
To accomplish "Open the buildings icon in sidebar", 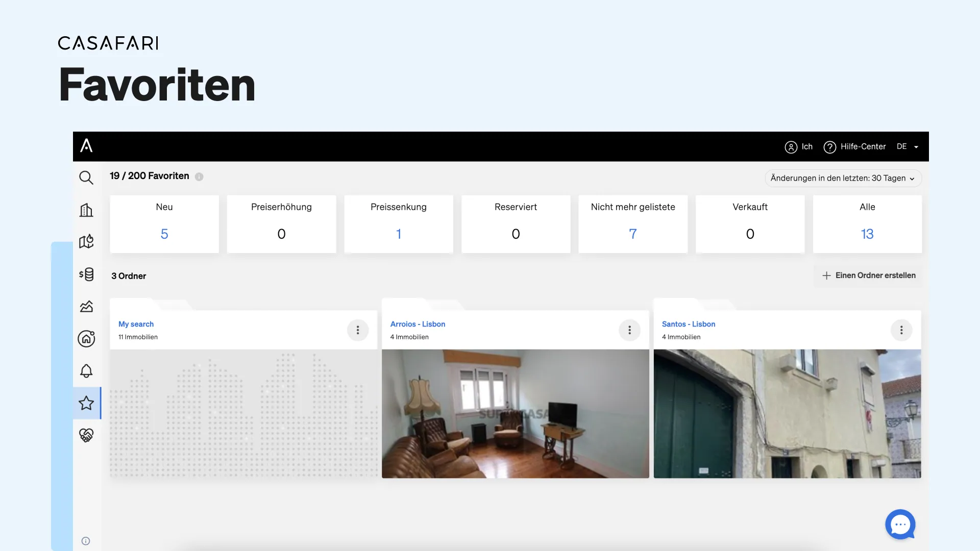I will tap(86, 210).
